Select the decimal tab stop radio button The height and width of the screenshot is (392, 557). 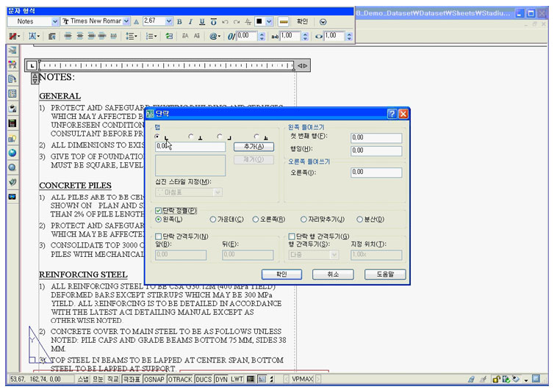pyautogui.click(x=256, y=137)
